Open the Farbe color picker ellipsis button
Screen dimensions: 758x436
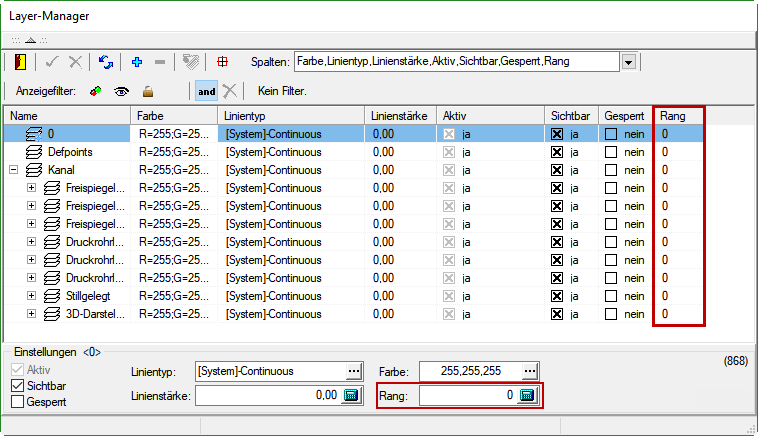529,371
